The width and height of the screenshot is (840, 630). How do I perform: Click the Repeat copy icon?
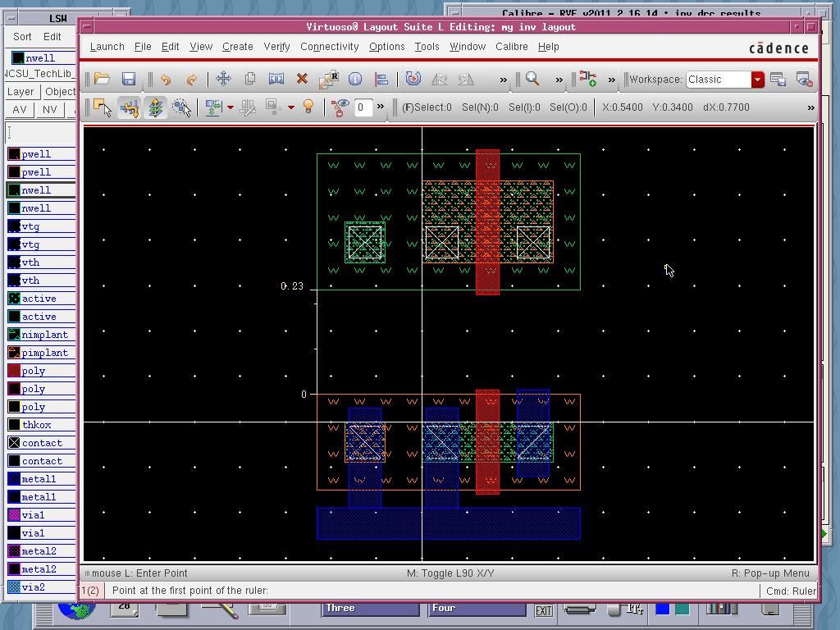click(x=328, y=80)
